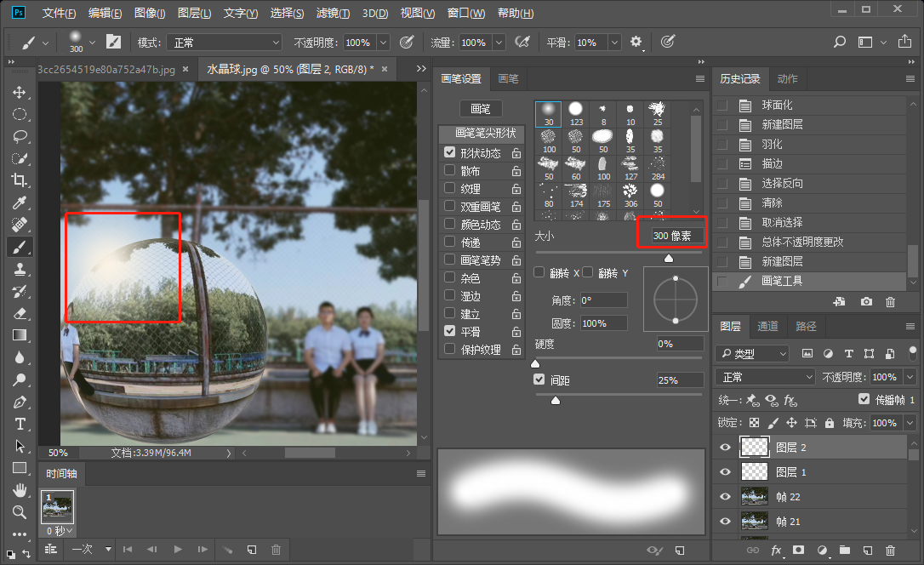Open 文件 menu
924x565 pixels.
point(59,13)
